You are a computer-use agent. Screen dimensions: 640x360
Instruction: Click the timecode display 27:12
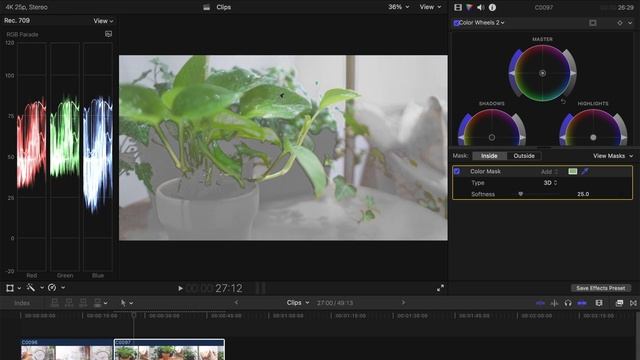click(229, 289)
